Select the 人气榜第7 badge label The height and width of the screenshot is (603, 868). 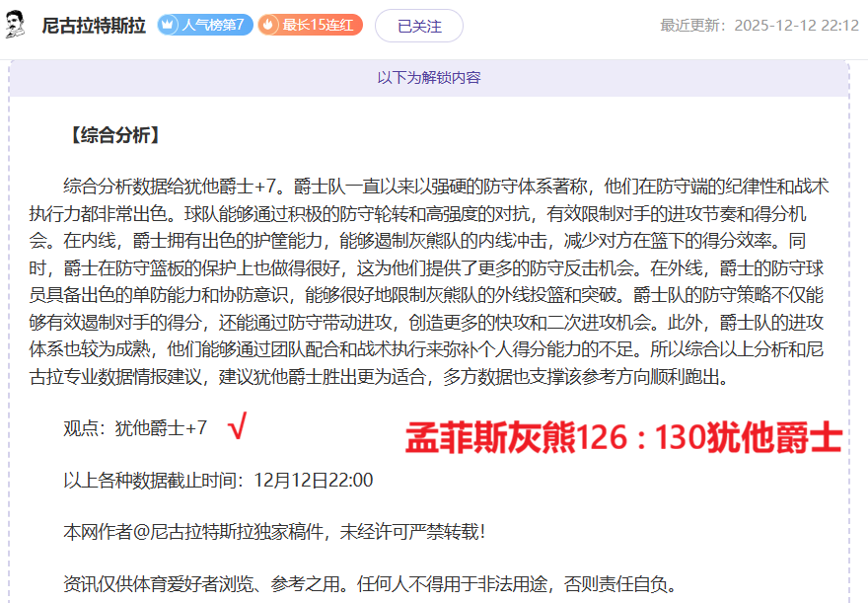tap(215, 26)
